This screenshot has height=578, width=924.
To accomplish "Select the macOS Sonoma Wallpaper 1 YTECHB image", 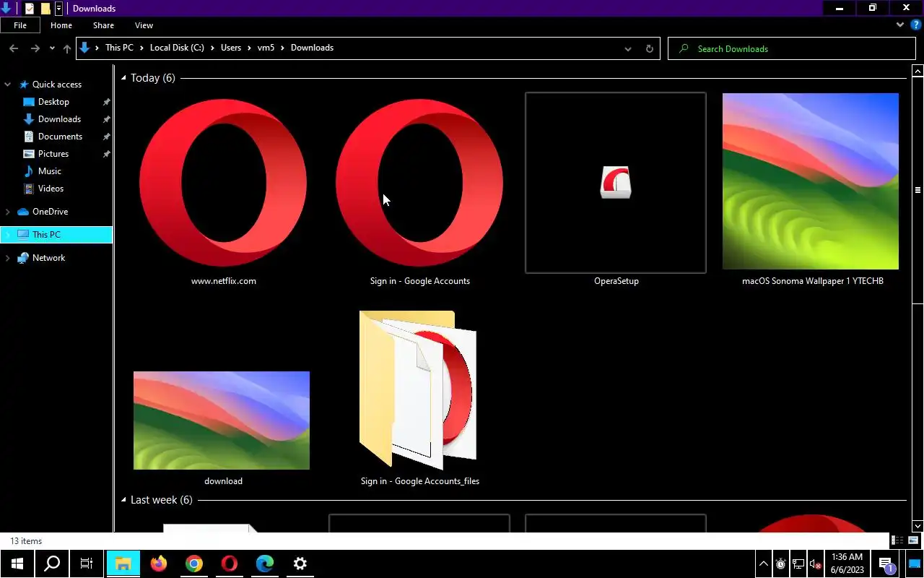I will coord(811,181).
